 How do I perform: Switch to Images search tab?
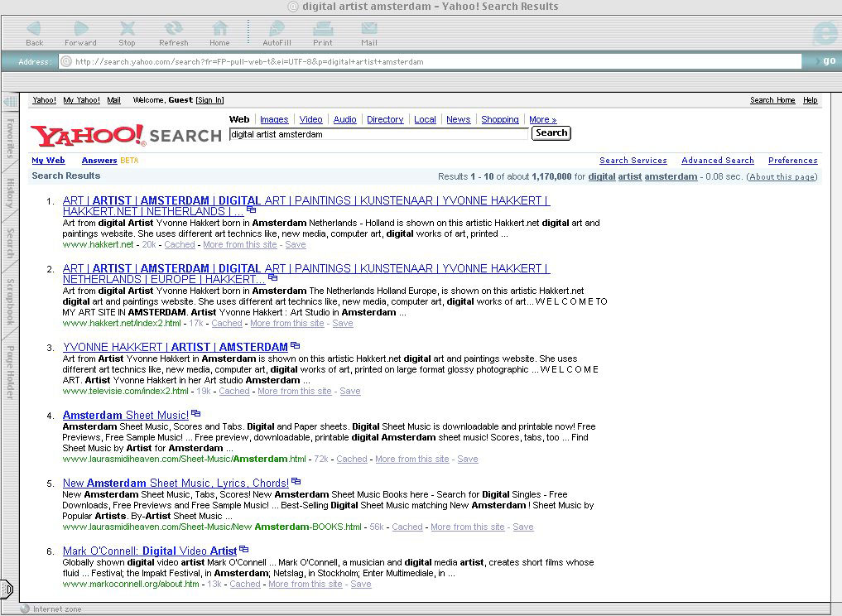(274, 120)
